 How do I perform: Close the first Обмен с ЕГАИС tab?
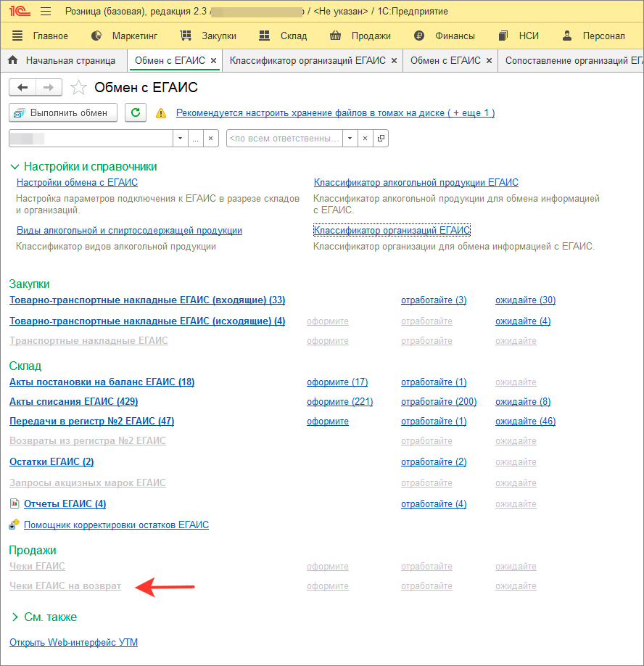(213, 61)
